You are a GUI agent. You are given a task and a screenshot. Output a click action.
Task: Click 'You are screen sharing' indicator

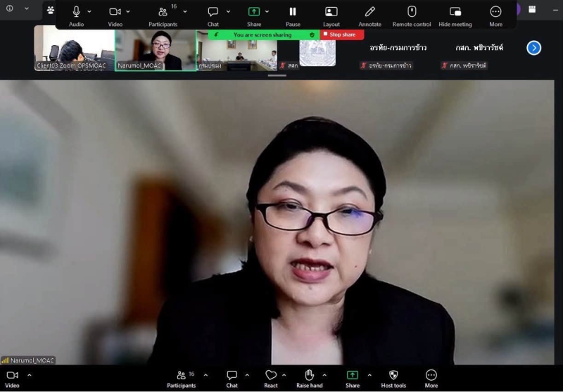pyautogui.click(x=262, y=34)
